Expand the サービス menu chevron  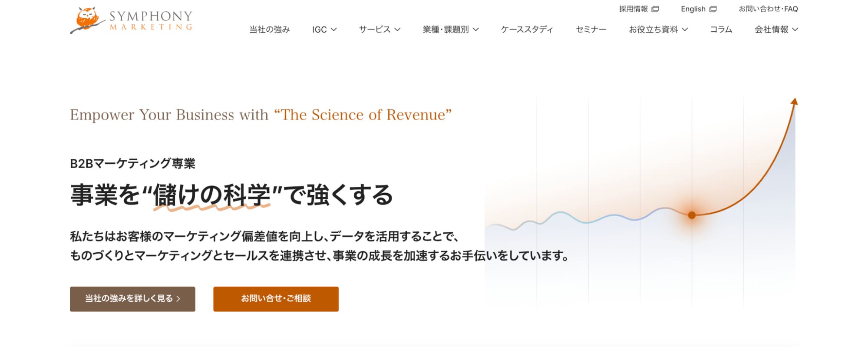coord(397,30)
